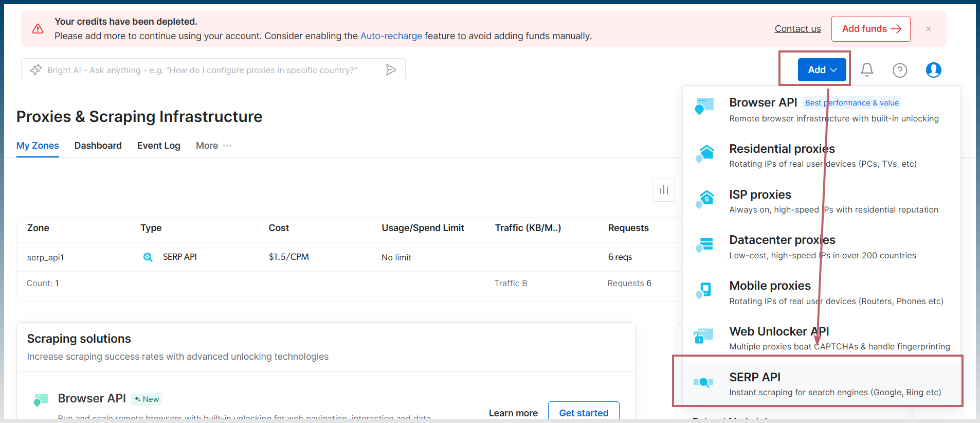The width and height of the screenshot is (980, 423).
Task: Click the Datacenter proxies server icon
Action: point(704,245)
